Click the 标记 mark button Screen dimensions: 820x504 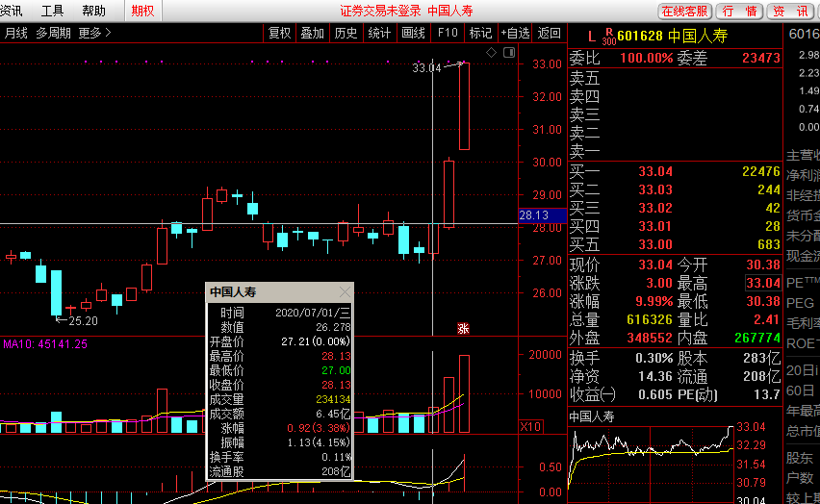pos(480,33)
